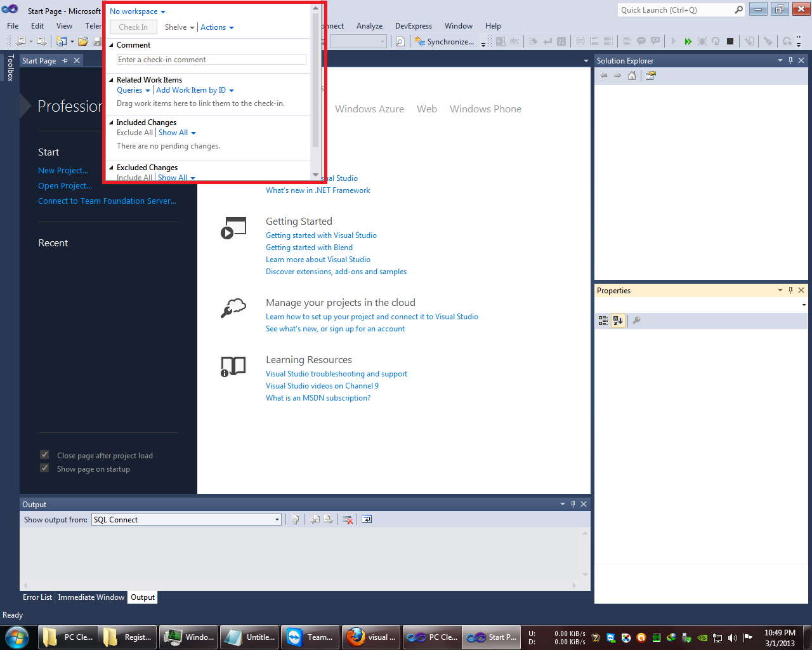Click the green Start Debugging double-arrow icon
Viewport: 812px width, 650px height.
coord(688,41)
